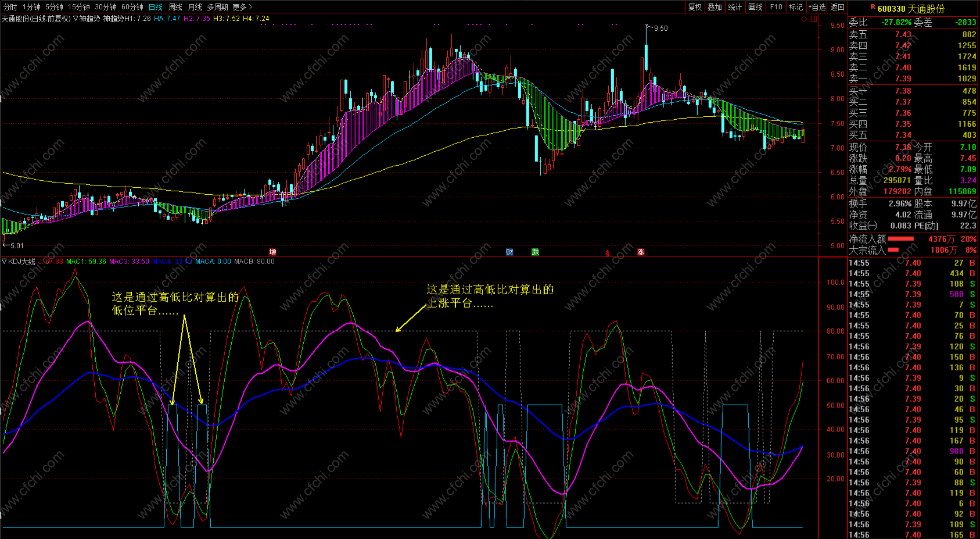The image size is (980, 539).
Task: Select the 15分钟 period
Action: [x=78, y=7]
